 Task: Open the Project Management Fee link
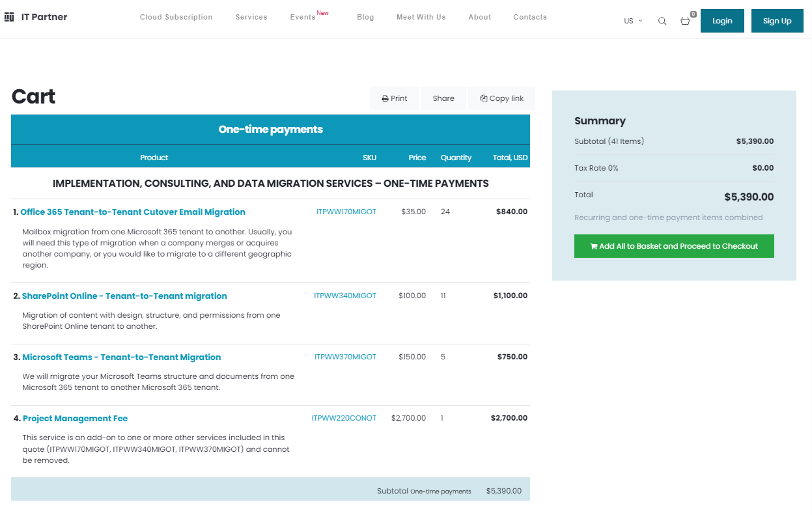75,419
